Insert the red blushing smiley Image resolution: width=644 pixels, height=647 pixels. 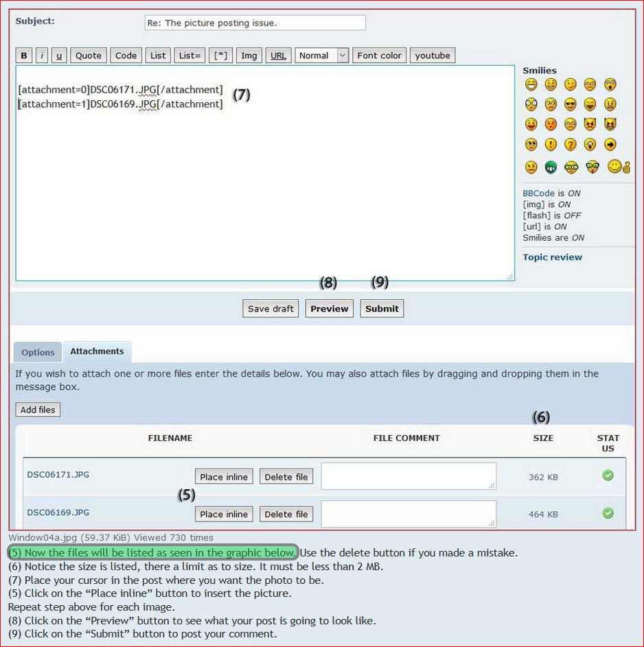(x=551, y=123)
